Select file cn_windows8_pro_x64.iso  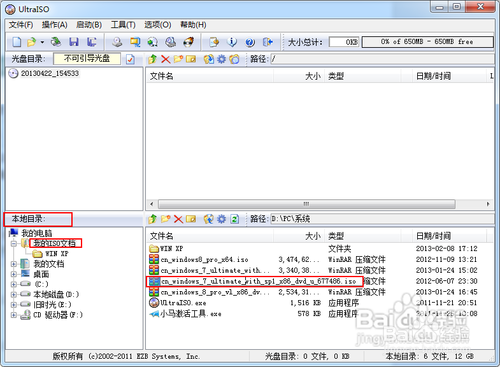click(x=204, y=260)
